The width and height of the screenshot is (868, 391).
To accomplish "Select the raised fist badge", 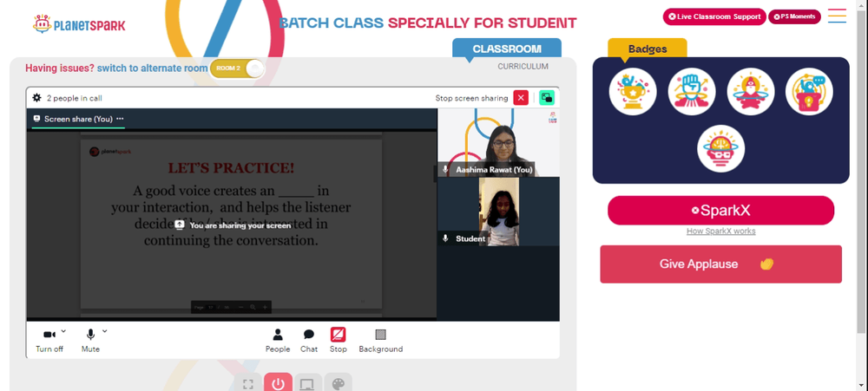I will coord(692,92).
